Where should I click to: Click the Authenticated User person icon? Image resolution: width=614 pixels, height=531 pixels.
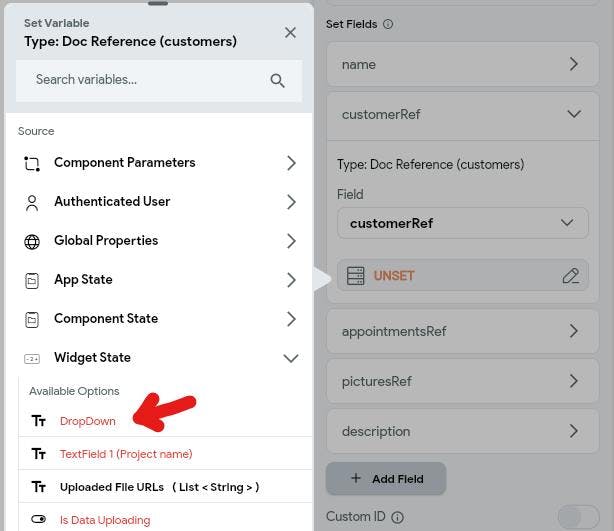[32, 202]
